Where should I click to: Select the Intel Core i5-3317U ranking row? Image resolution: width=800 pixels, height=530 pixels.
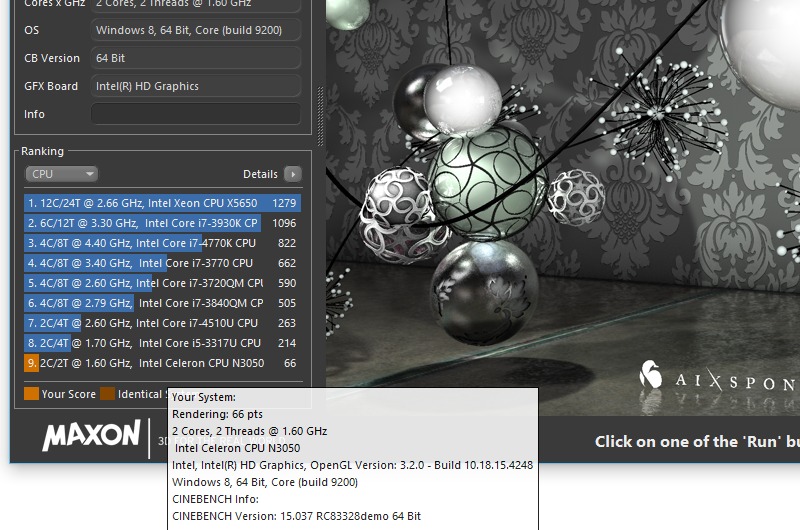point(162,343)
